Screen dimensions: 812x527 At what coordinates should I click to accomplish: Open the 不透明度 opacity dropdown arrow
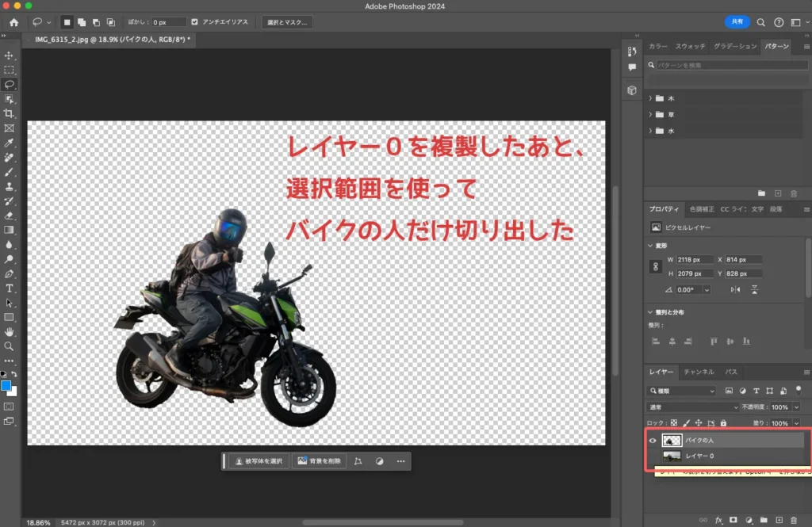coord(795,407)
